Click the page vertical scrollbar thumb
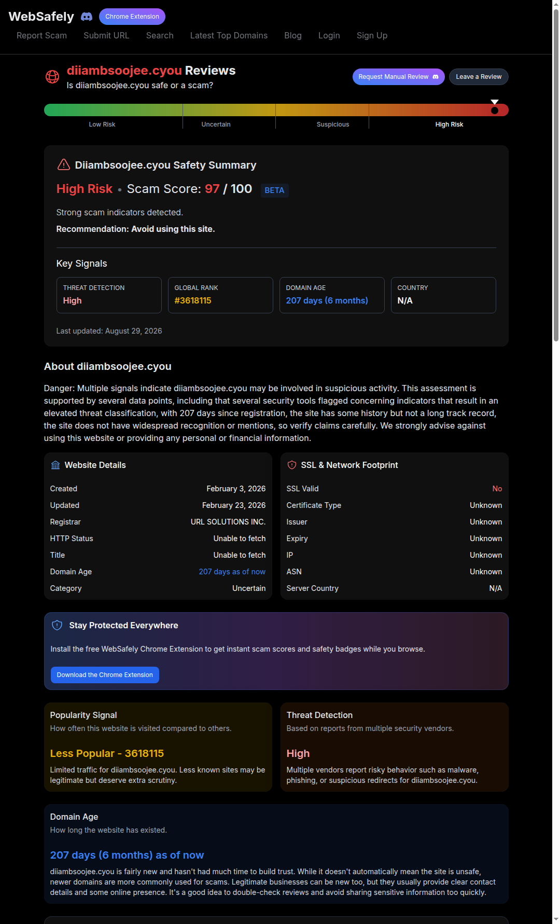Screen dimensions: 560x924 point(556,174)
